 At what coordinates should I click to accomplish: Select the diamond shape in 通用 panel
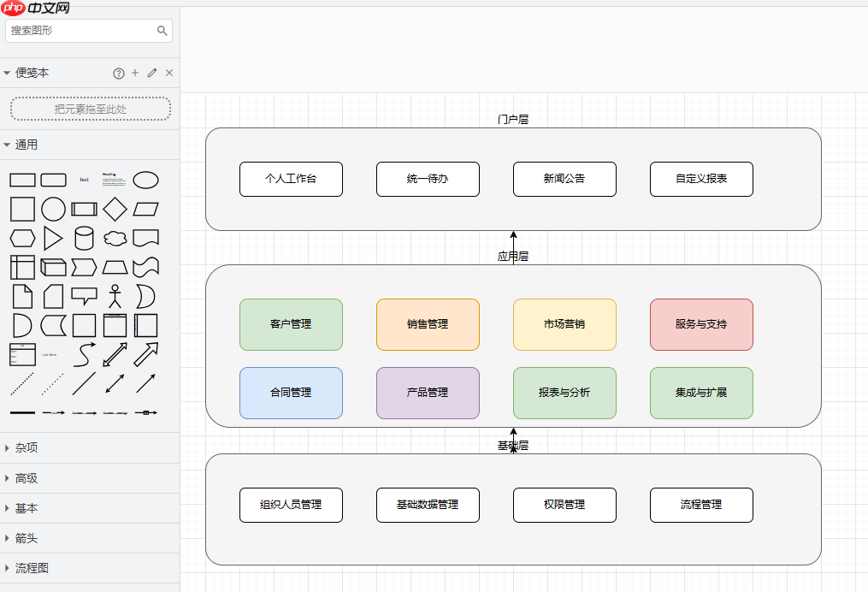click(115, 208)
